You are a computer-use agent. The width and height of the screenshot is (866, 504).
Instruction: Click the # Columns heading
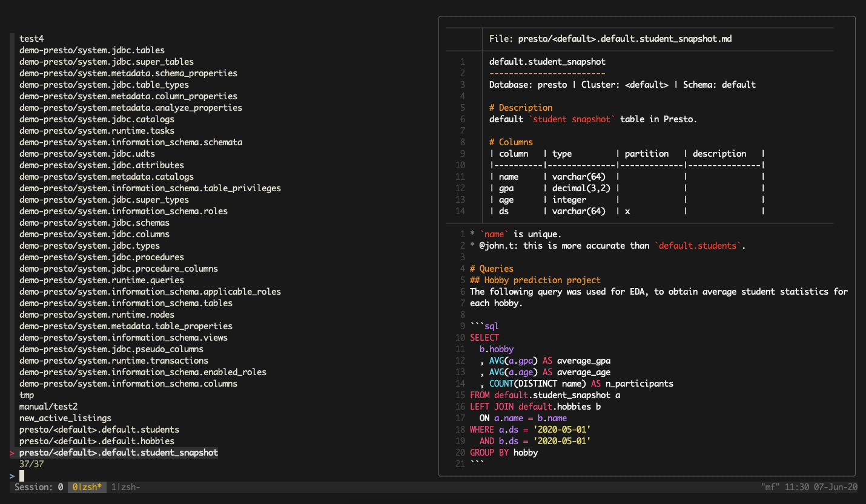tap(511, 142)
